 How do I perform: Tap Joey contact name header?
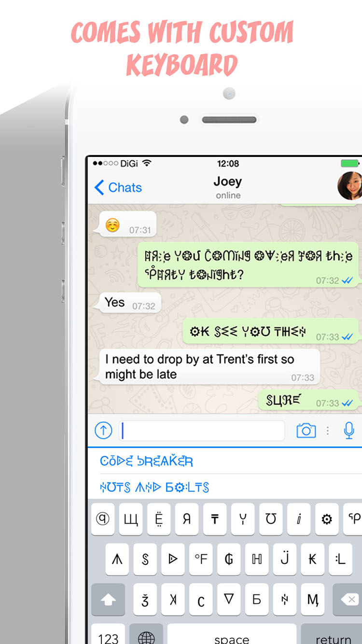[x=228, y=182]
